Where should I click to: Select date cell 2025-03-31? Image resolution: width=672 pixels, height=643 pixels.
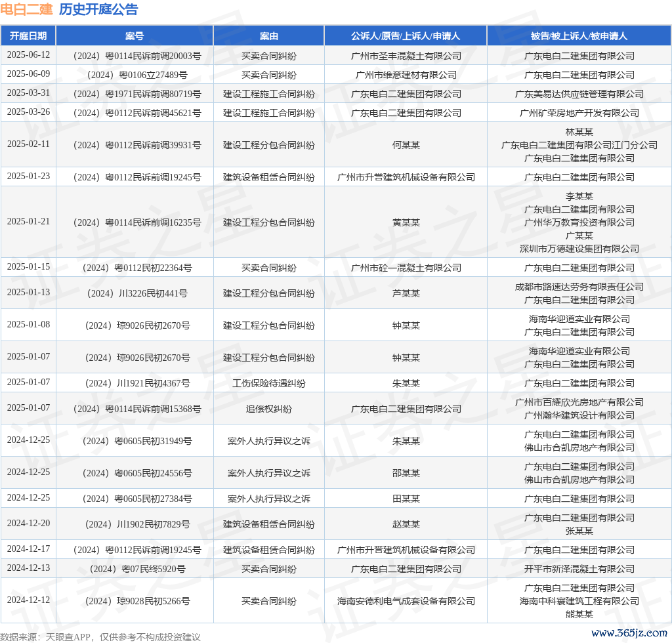pos(28,93)
